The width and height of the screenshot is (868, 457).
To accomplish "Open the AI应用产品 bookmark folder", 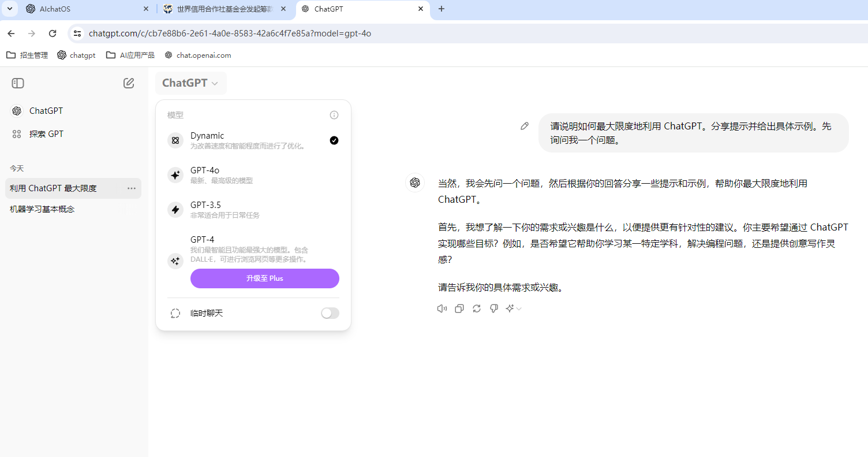I will 130,55.
